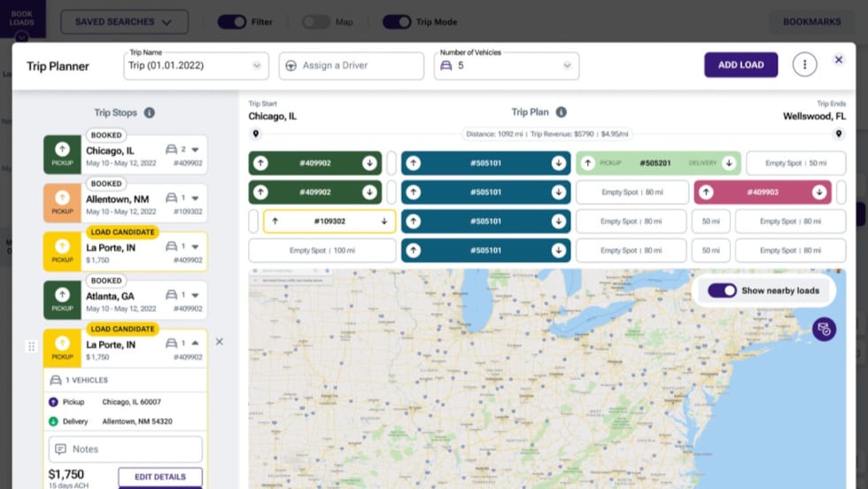The height and width of the screenshot is (489, 868).
Task: Click the ADD LOAD button
Action: tap(740, 65)
